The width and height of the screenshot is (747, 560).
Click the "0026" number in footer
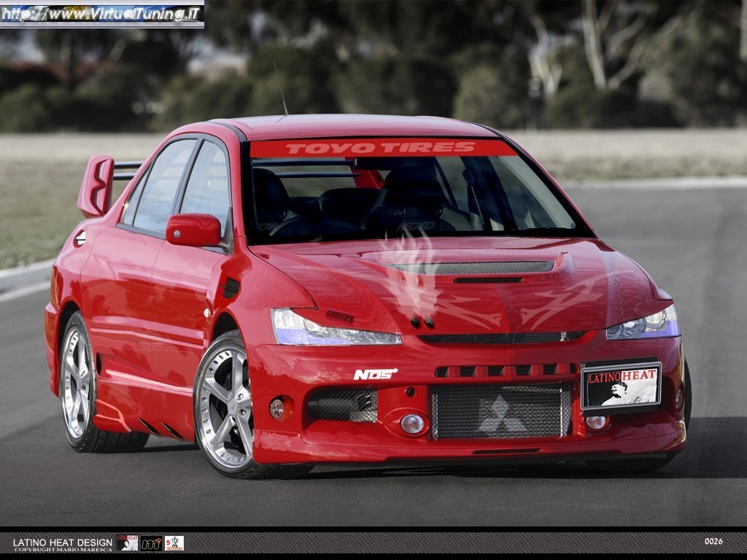click(x=713, y=542)
